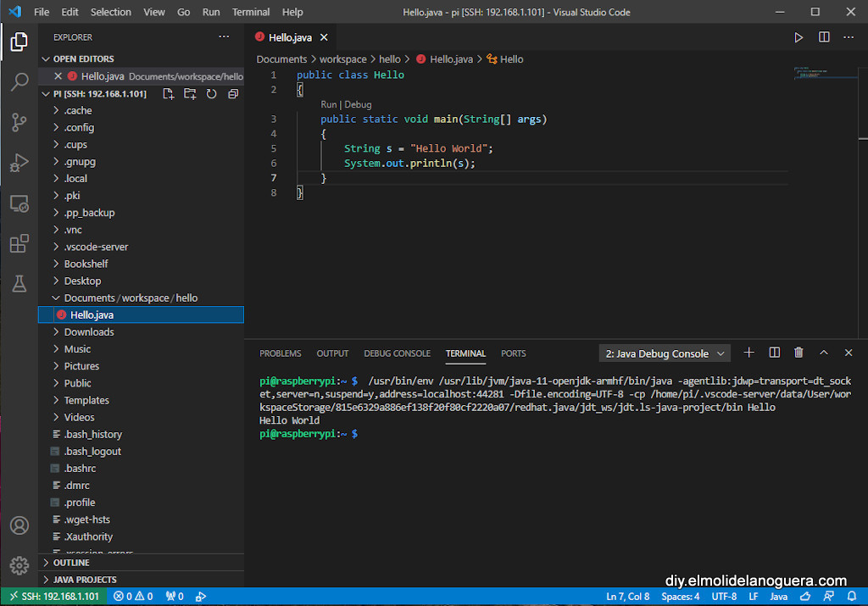Maximize the terminal panel size
Viewport: 868px width, 606px height.
pyautogui.click(x=824, y=353)
